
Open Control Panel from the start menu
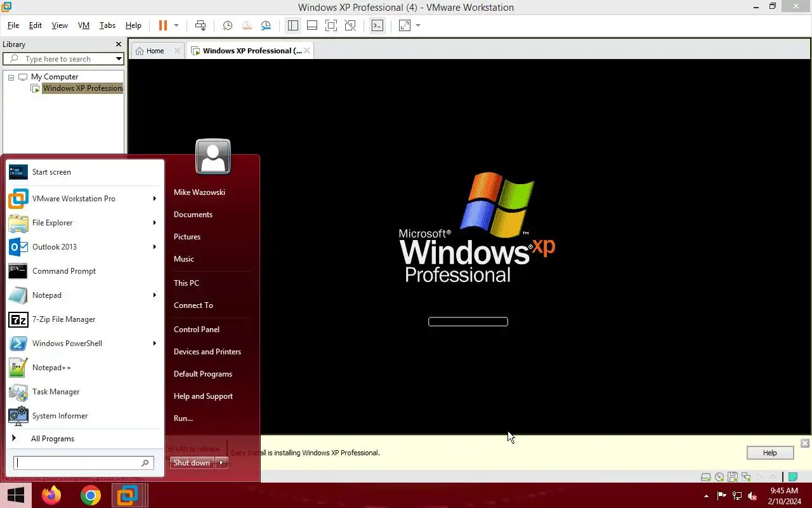(x=197, y=330)
